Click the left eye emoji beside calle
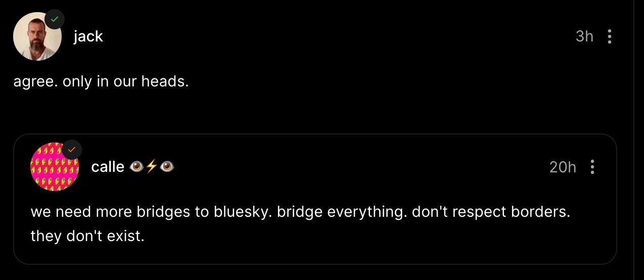Screen dimensions: 644x280 pos(136,167)
